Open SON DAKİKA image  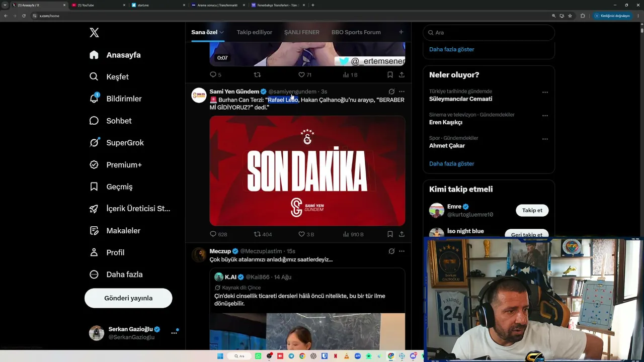point(307,171)
